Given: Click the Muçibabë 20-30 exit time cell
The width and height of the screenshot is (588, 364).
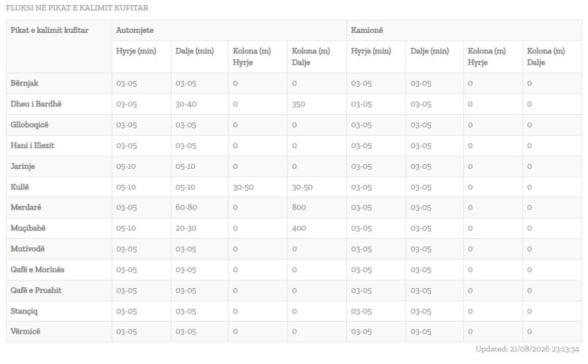Looking at the screenshot, I should click(x=185, y=228).
